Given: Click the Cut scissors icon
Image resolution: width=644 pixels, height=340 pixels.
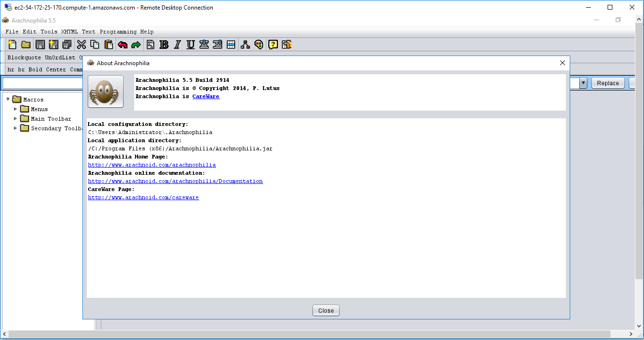Looking at the screenshot, I should tap(81, 45).
